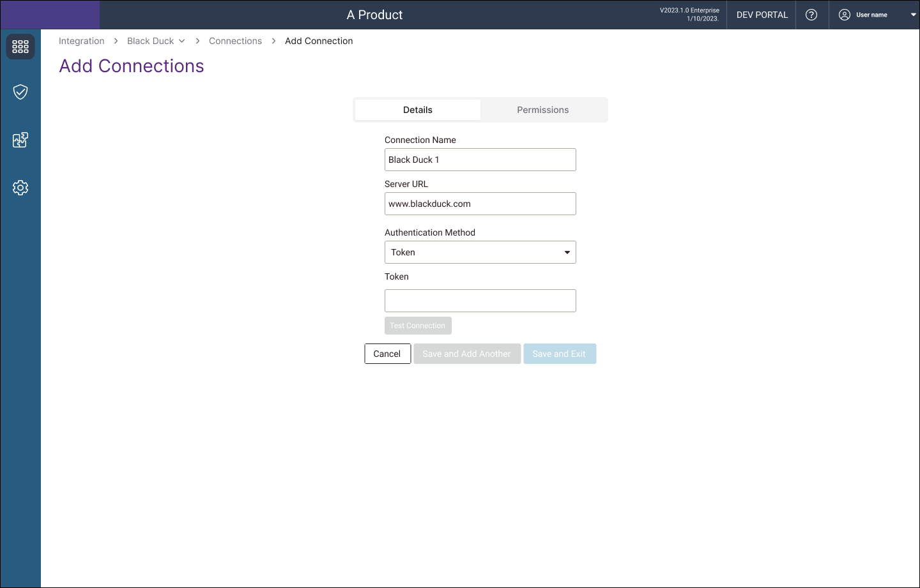Open the DEV PORTAL link
The height and width of the screenshot is (588, 920).
coord(762,15)
